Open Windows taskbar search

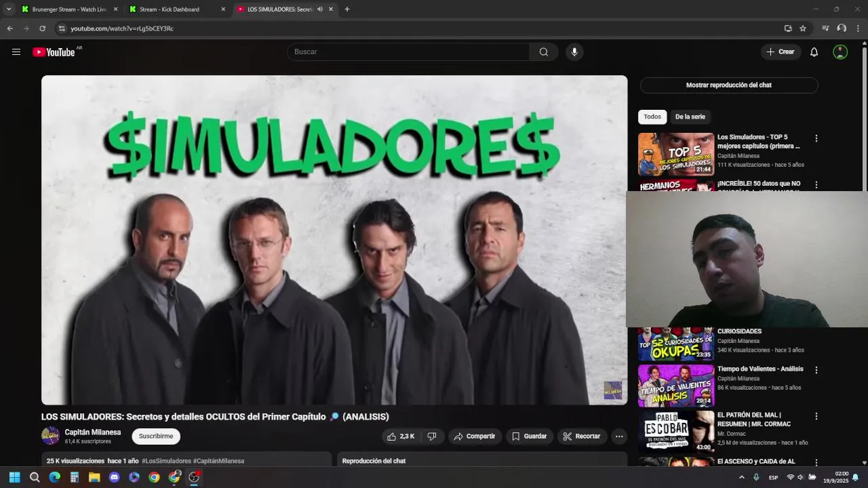click(35, 477)
